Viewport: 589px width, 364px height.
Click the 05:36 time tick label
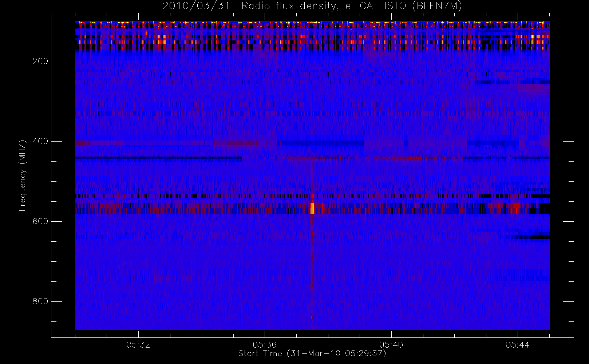coord(265,345)
